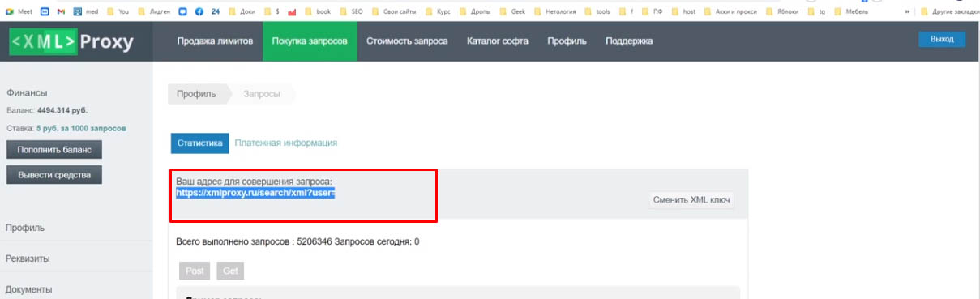Select the Статистика tab
Screen dimensions: 980x299
coord(199,143)
